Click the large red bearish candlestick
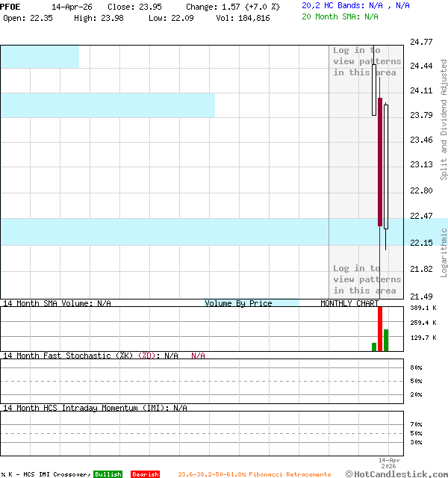This screenshot has width=448, height=478. [380, 161]
